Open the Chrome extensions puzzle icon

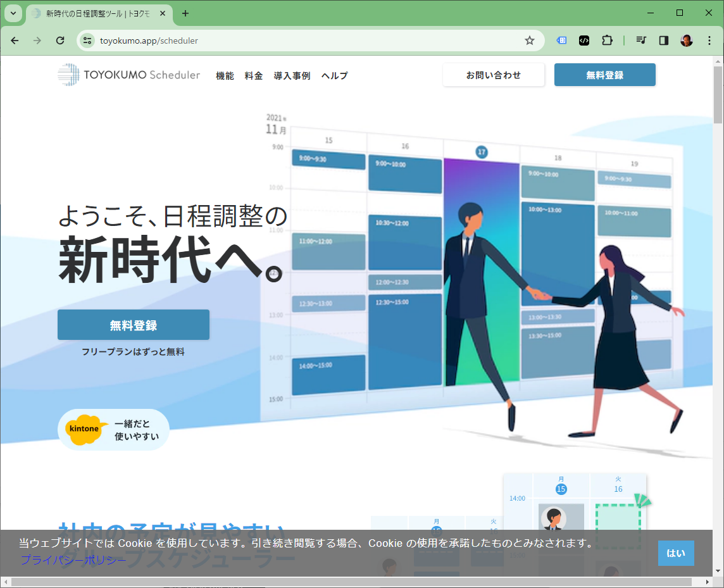coord(607,41)
